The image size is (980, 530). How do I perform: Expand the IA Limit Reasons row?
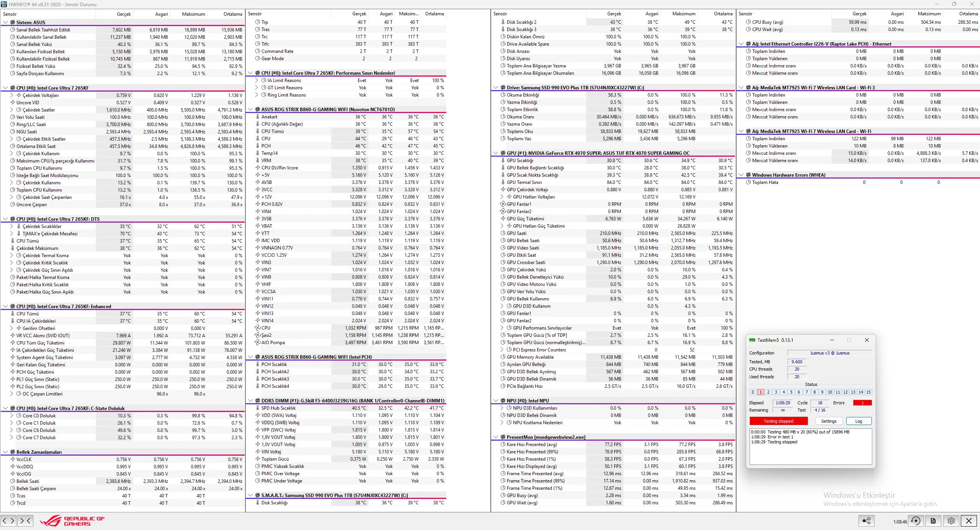257,80
